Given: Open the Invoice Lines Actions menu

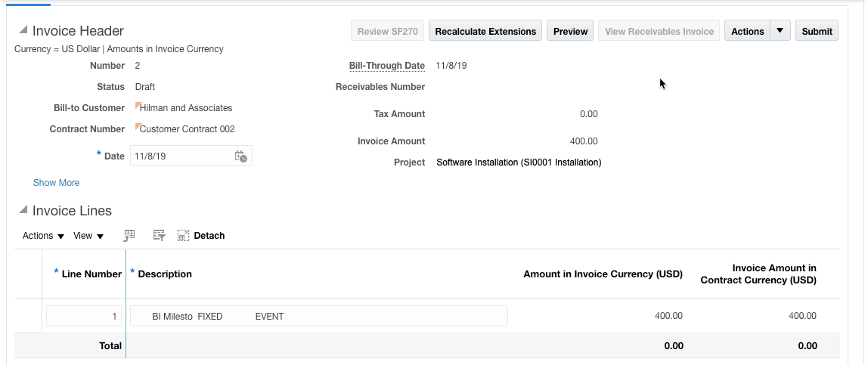Looking at the screenshot, I should coord(43,236).
